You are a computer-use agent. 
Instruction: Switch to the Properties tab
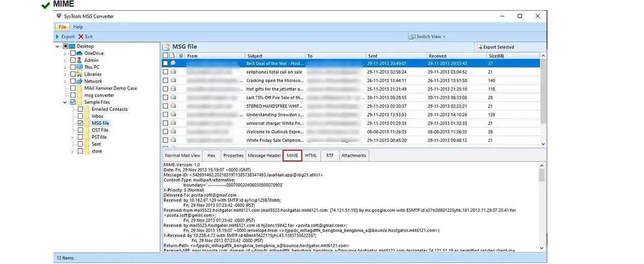233,156
